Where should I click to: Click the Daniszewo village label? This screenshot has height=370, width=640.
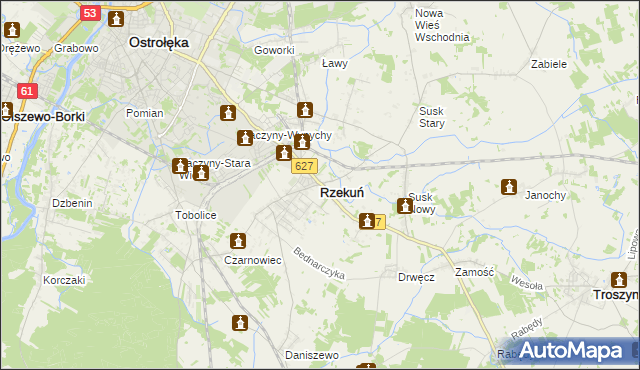pos(312,355)
